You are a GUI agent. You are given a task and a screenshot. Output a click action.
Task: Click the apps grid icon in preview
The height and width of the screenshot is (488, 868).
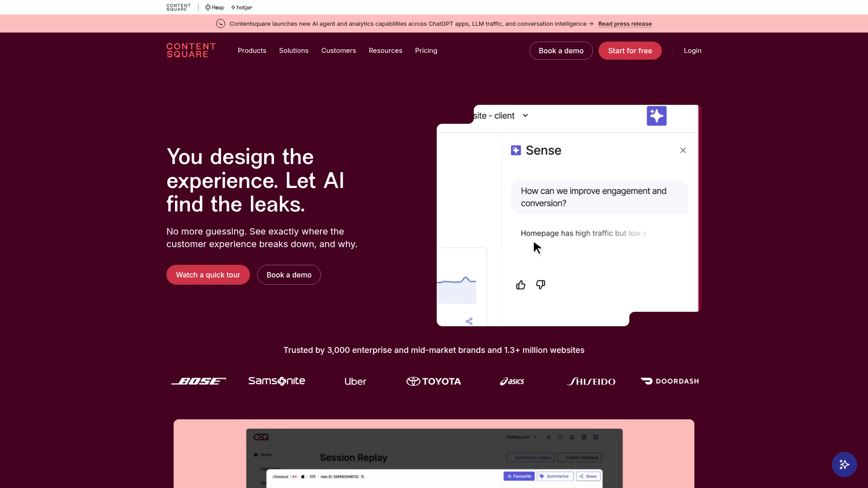[x=561, y=437]
